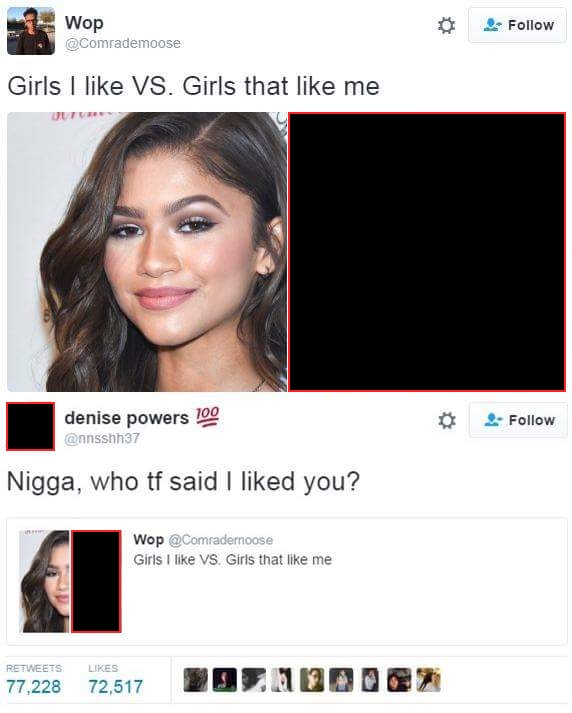Screen dimensions: 572x713
Task: Click the @Comrademoose handle under Wop
Action: (x=123, y=44)
